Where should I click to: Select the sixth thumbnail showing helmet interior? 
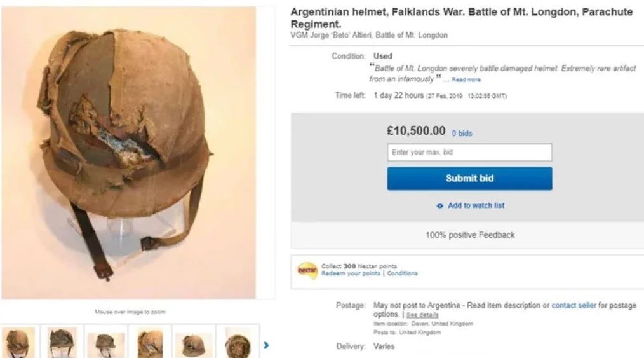click(x=237, y=344)
